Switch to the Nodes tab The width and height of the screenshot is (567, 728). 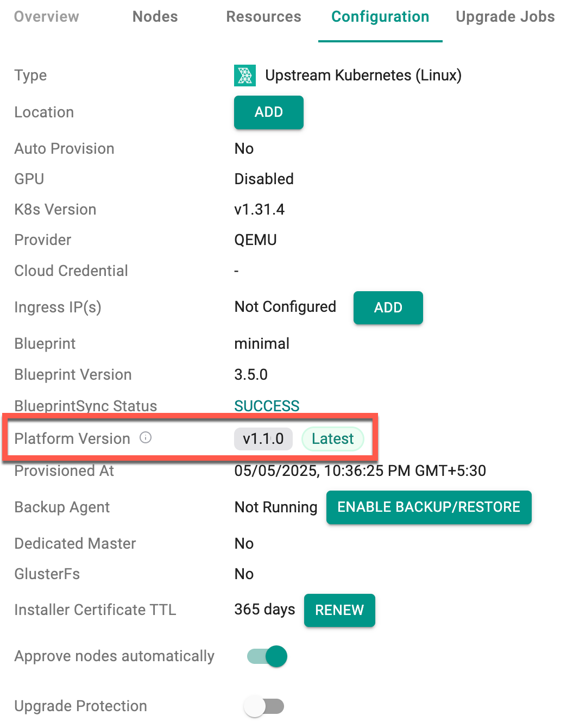point(155,17)
